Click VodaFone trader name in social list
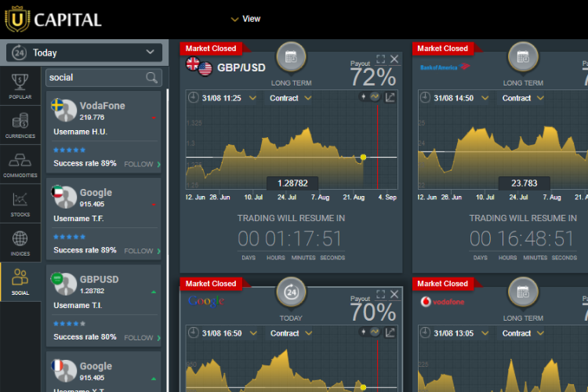Image resolution: width=588 pixels, height=392 pixels. [103, 106]
